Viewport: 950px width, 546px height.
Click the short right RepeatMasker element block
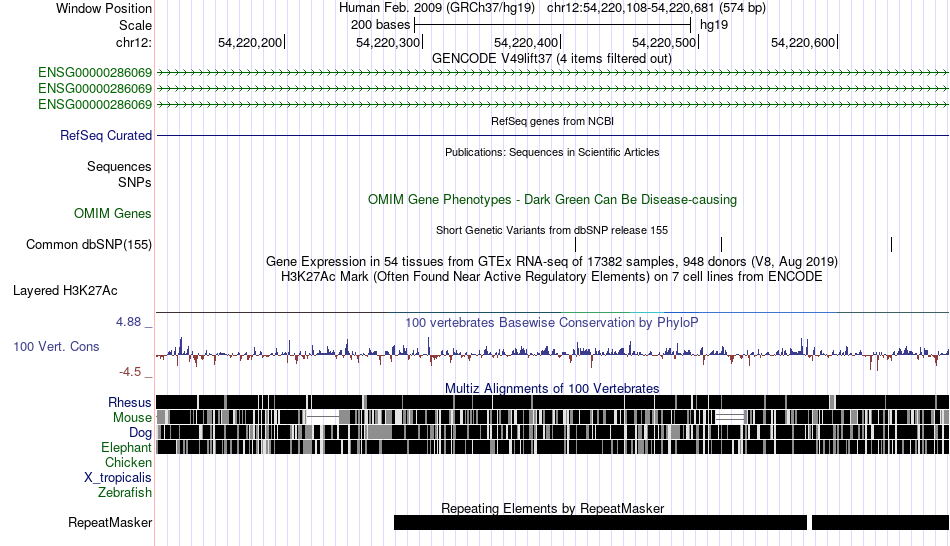click(880, 522)
